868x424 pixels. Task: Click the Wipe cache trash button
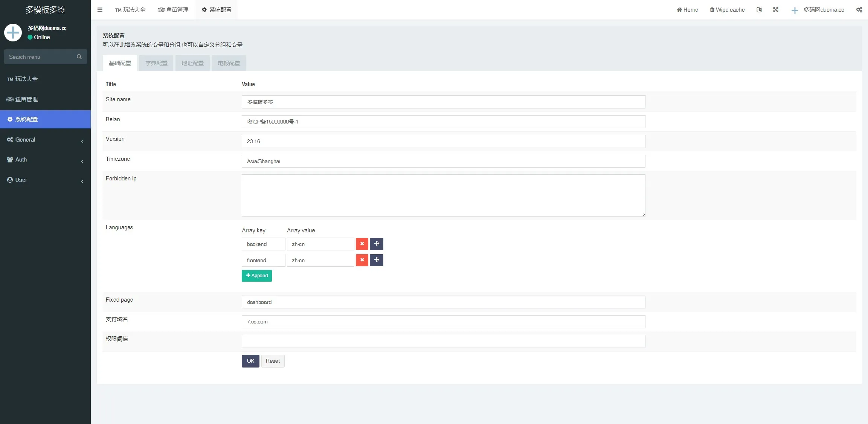(x=727, y=10)
